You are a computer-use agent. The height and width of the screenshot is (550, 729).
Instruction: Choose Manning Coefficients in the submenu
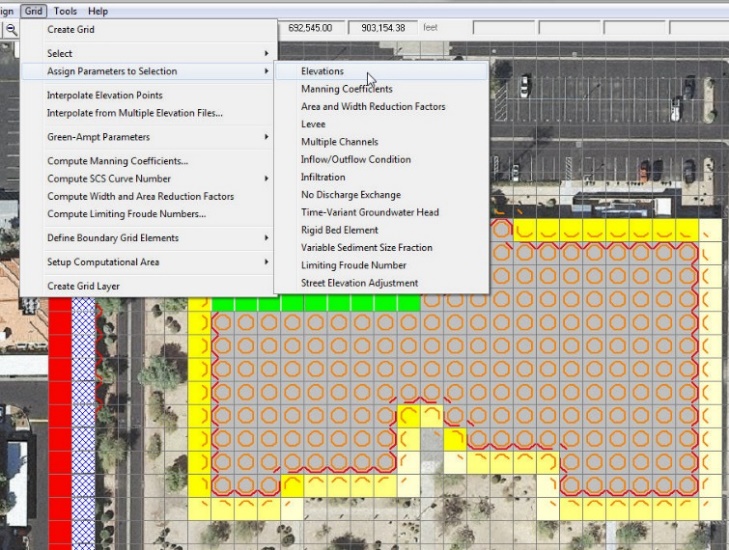[346, 89]
